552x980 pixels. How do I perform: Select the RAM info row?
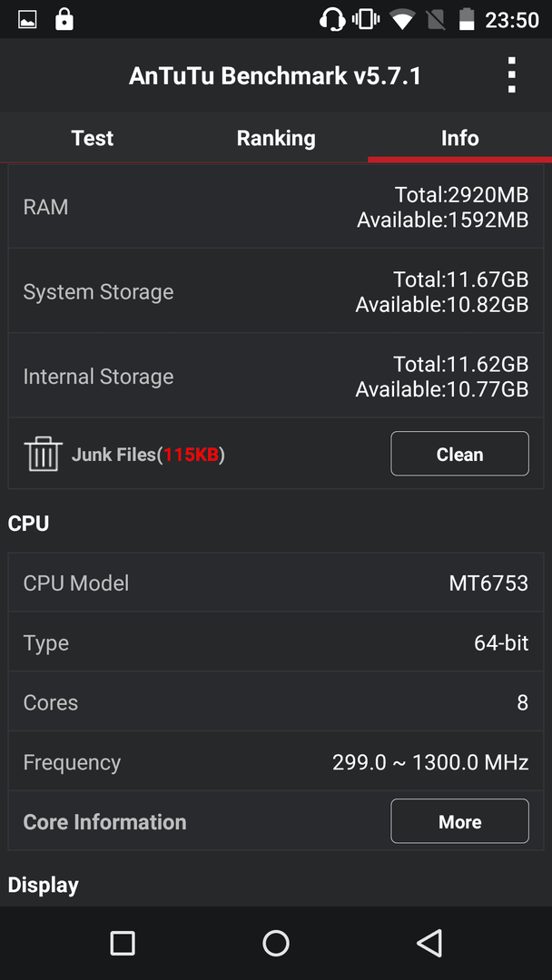coord(276,207)
